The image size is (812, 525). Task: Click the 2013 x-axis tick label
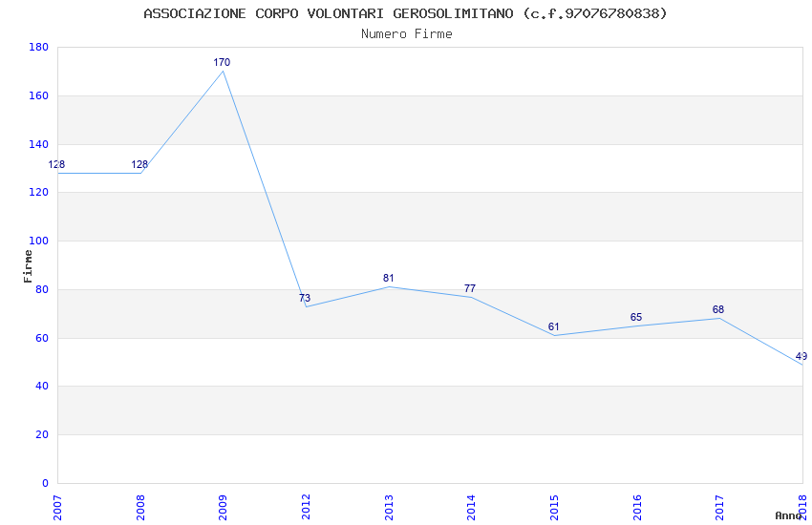(x=389, y=508)
